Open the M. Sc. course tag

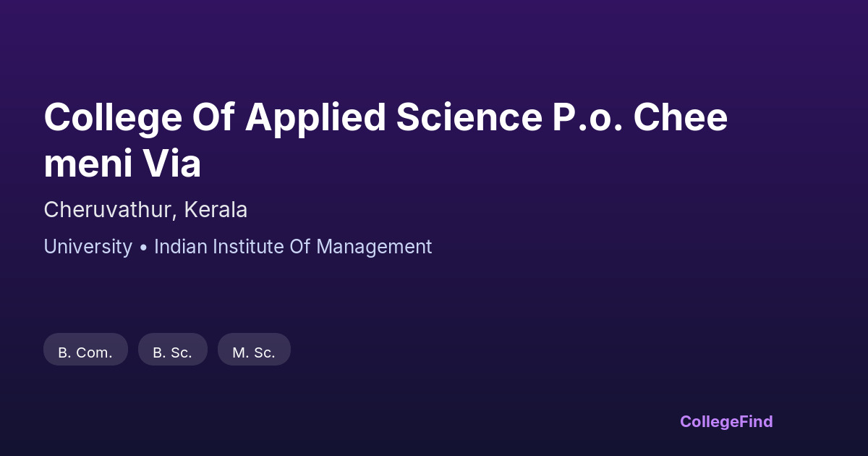coord(254,352)
